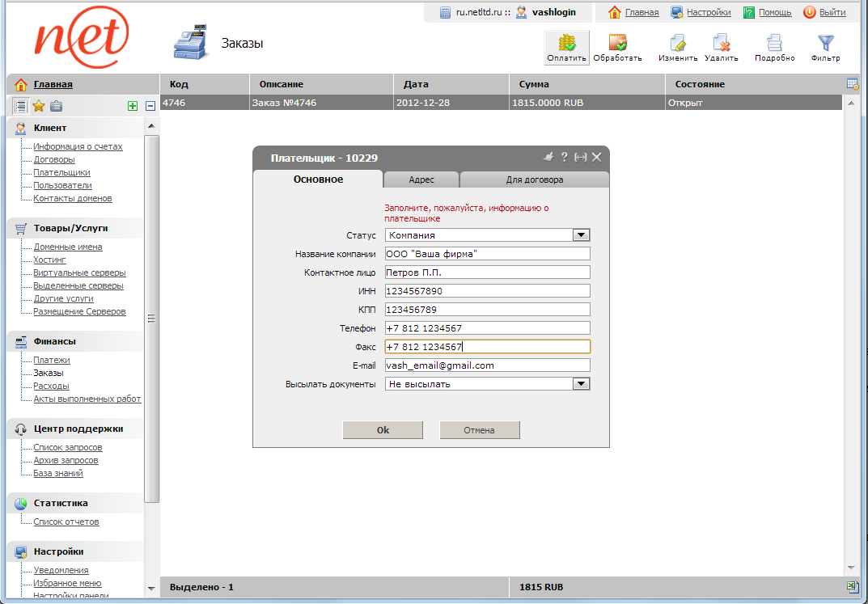868x604 pixels.
Task: Click into the E-mail input field
Action: (487, 365)
